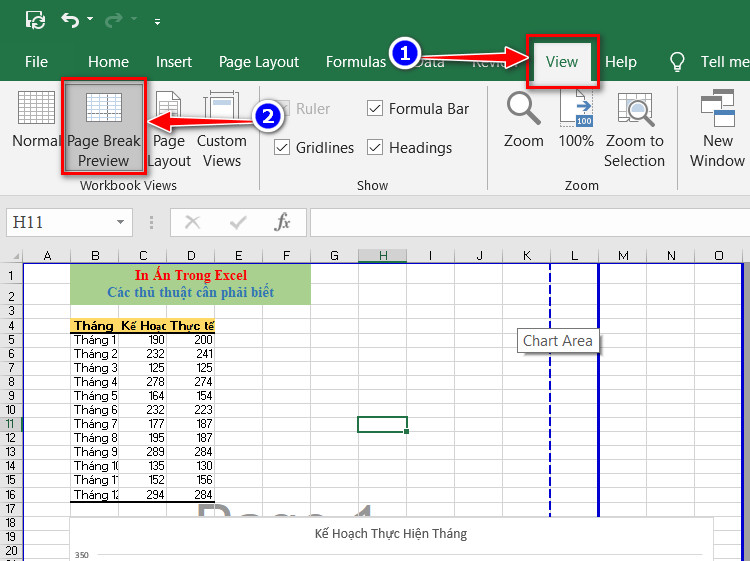Open the File tab
The width and height of the screenshot is (750, 561).
click(36, 62)
